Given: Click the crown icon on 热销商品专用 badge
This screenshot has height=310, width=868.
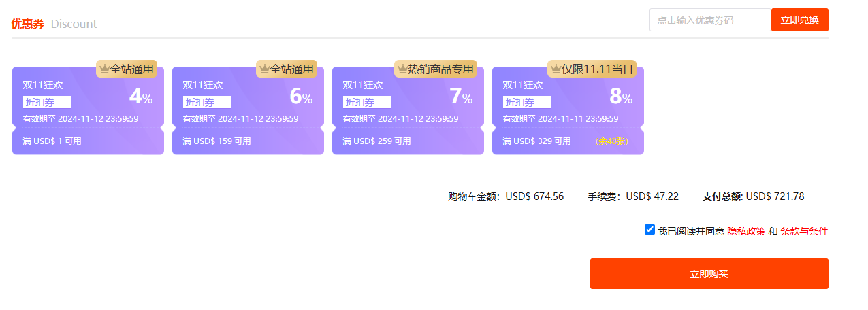Looking at the screenshot, I should click(402, 69).
